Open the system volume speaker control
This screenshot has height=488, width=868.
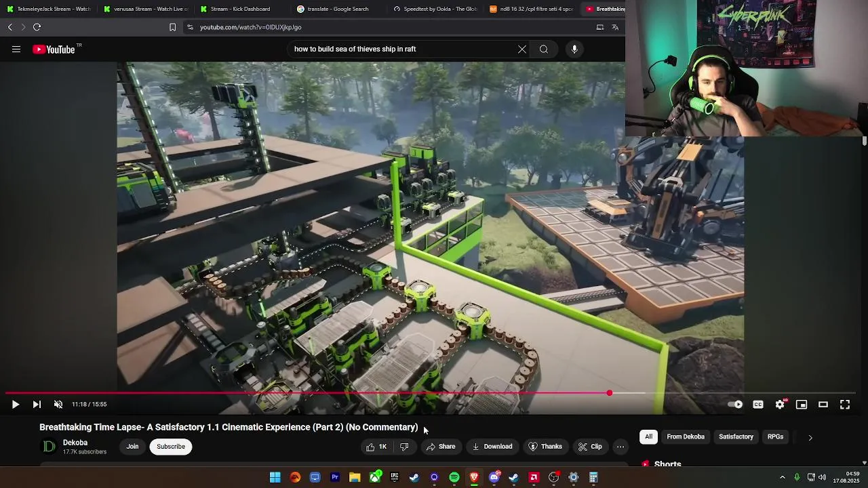(x=822, y=478)
